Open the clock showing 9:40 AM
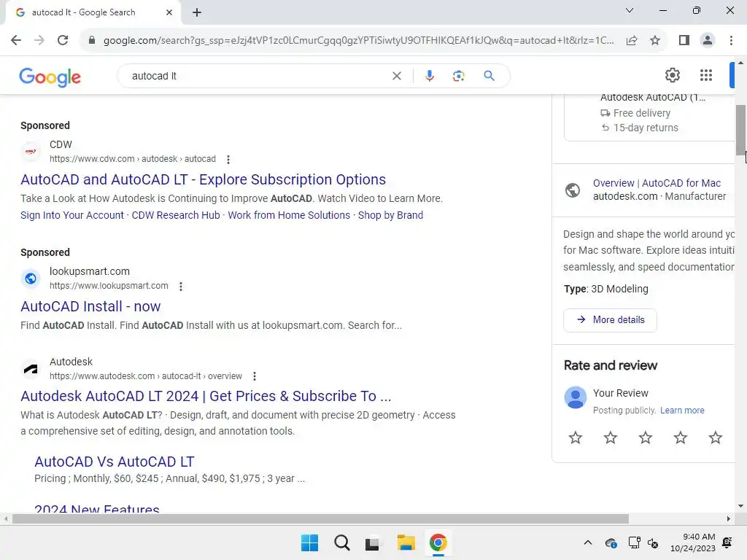Viewport: 747px width, 560px height. coord(693,542)
